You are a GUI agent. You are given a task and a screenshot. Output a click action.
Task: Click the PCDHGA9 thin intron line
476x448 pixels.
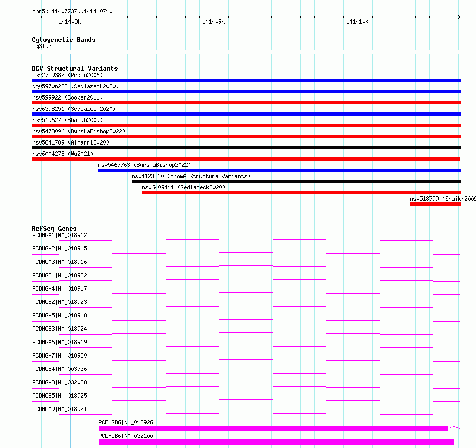coord(246,414)
